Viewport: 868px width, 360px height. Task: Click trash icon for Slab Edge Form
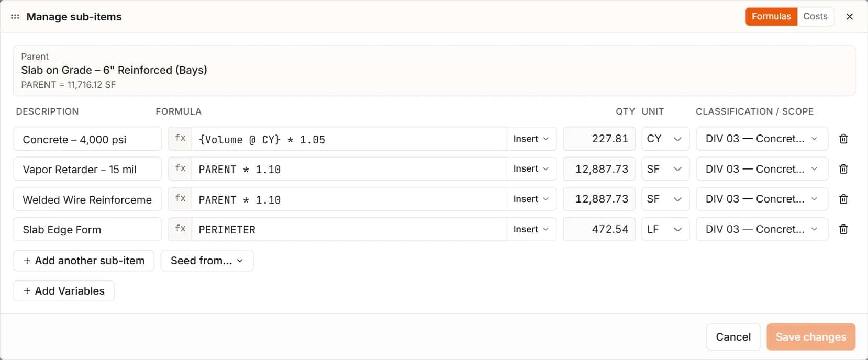click(843, 229)
